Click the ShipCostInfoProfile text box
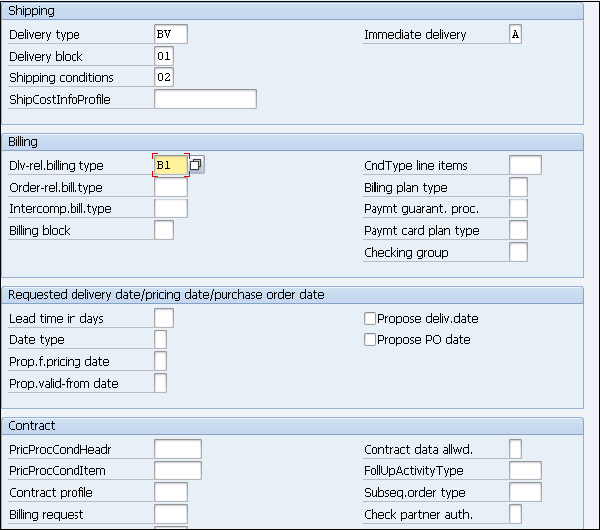The width and height of the screenshot is (600, 530). pos(205,99)
